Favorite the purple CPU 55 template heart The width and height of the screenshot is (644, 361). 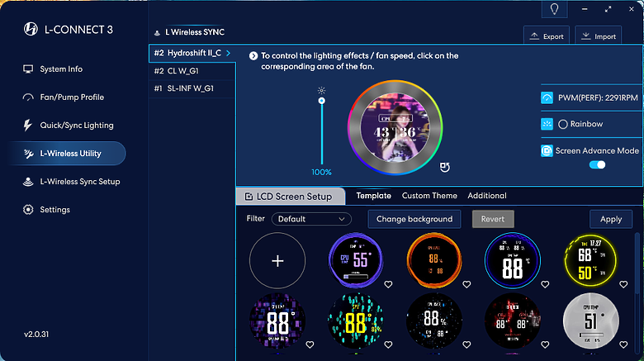coord(388,284)
